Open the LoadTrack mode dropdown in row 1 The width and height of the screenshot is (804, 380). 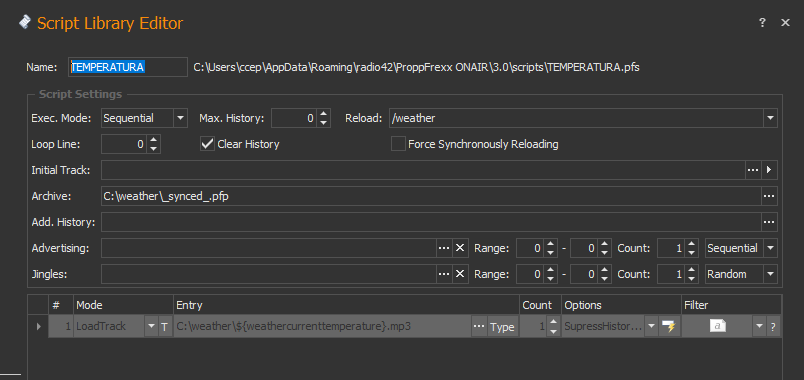(151, 327)
